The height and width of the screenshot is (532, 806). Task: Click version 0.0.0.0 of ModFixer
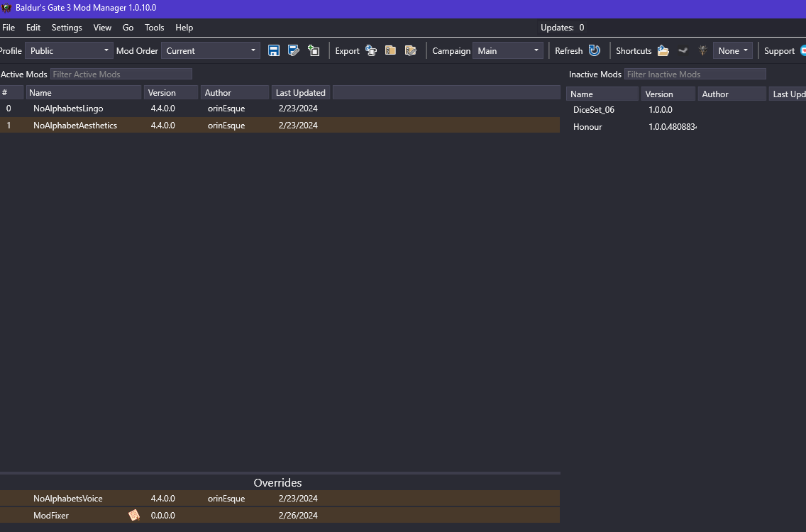[163, 515]
